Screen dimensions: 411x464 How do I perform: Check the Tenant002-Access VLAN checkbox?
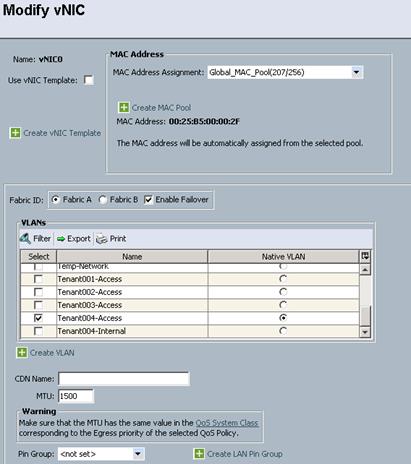pyautogui.click(x=38, y=292)
